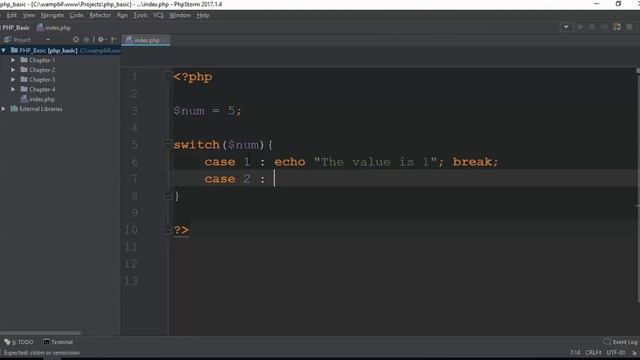The height and width of the screenshot is (360, 640).
Task: Click on the $num = 5; line
Action: [207, 111]
